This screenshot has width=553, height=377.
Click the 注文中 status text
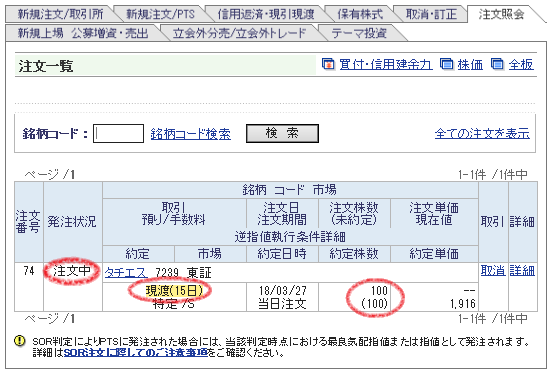pyautogui.click(x=72, y=271)
